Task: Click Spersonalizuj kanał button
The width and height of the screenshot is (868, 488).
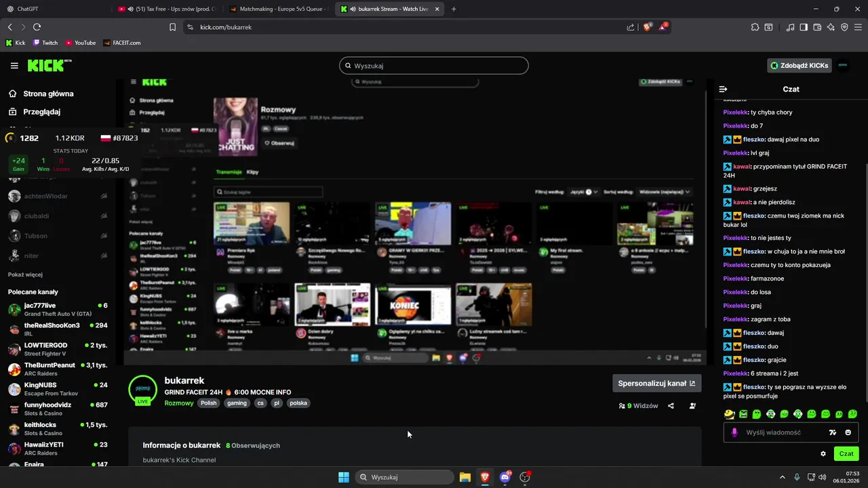Action: (656, 383)
